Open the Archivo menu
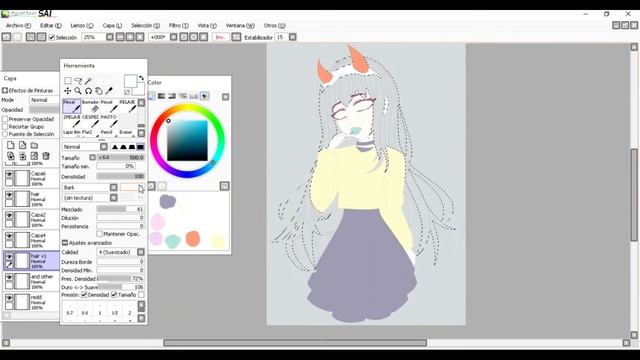 (18, 25)
